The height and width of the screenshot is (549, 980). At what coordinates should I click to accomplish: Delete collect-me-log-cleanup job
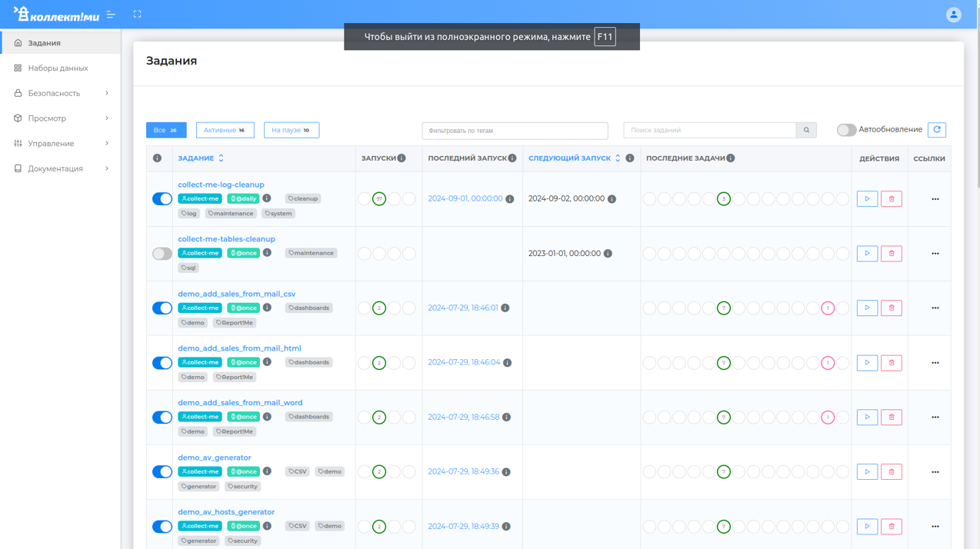892,199
